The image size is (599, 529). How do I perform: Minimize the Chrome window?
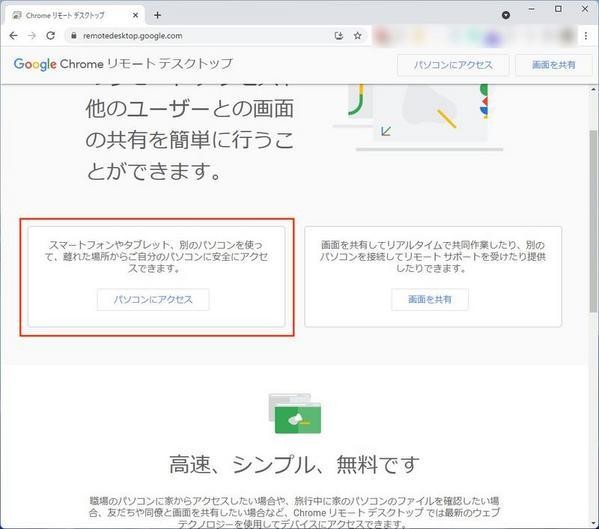pos(531,8)
